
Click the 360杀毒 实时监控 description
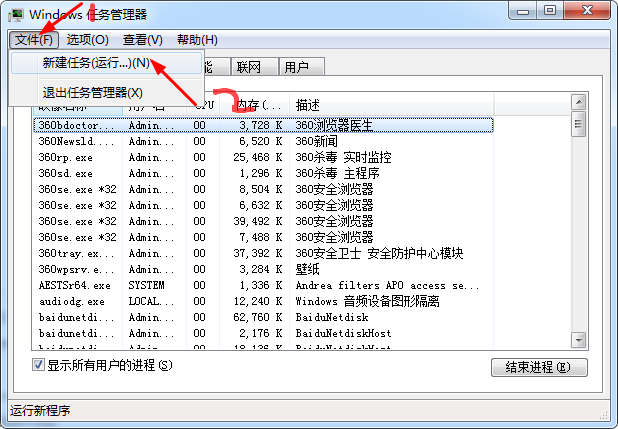click(x=343, y=157)
